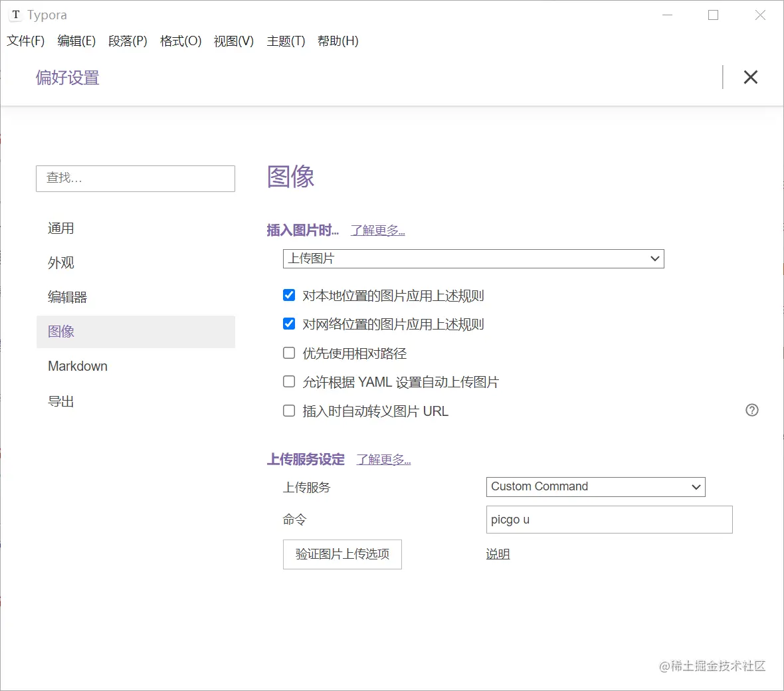The width and height of the screenshot is (784, 691).
Task: Enable 优先使用相对路径 checkbox
Action: click(289, 353)
